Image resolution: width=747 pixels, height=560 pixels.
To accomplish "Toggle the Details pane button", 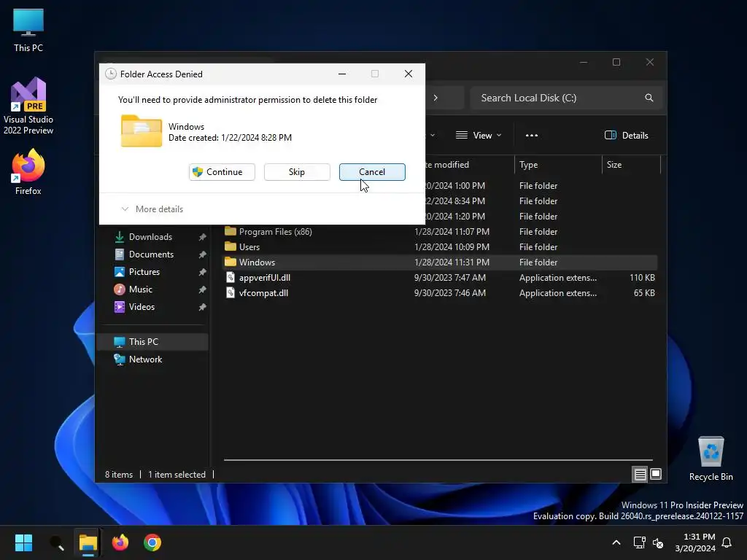I will pos(626,135).
